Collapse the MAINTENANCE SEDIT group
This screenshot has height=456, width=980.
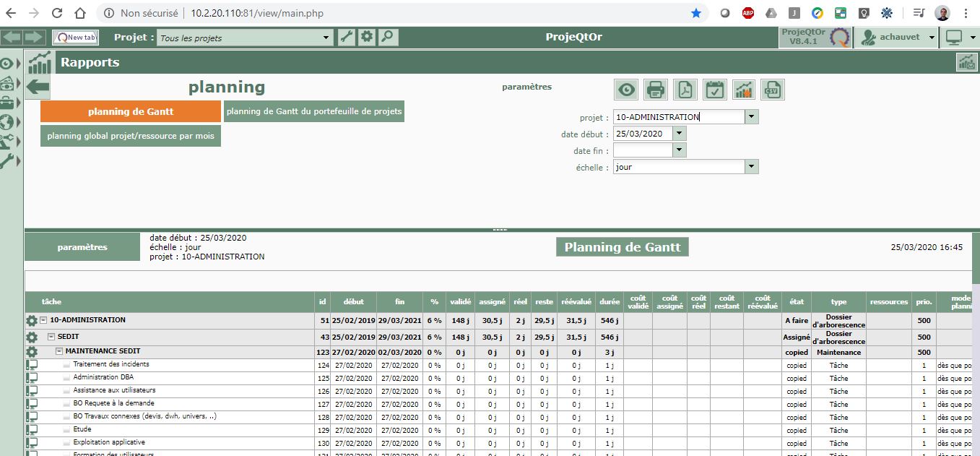pyautogui.click(x=59, y=352)
